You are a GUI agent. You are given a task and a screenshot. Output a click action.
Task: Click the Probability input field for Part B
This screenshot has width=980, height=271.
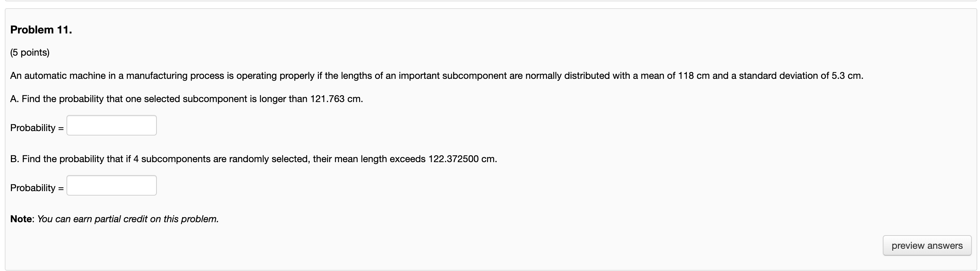111,185
